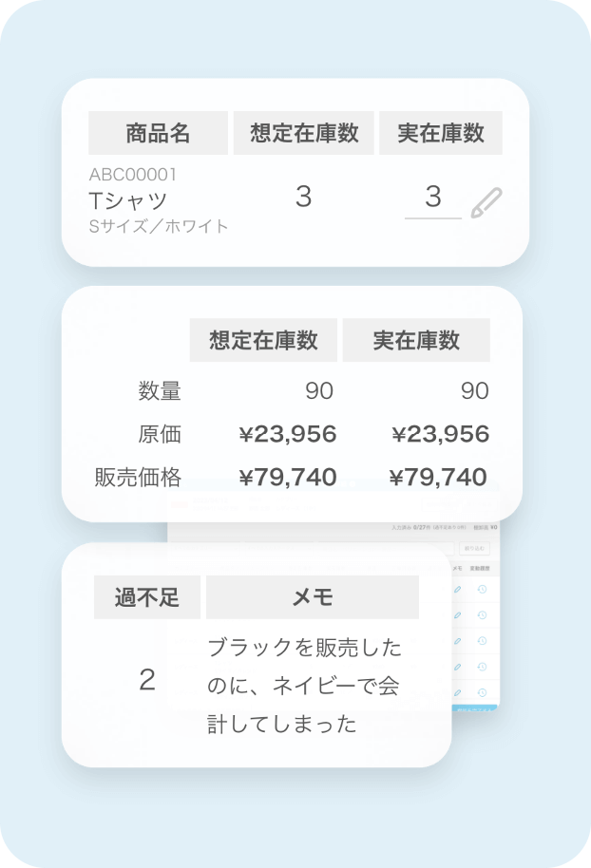
Task: View change history clock icon in the fourth row
Action: [x=482, y=667]
